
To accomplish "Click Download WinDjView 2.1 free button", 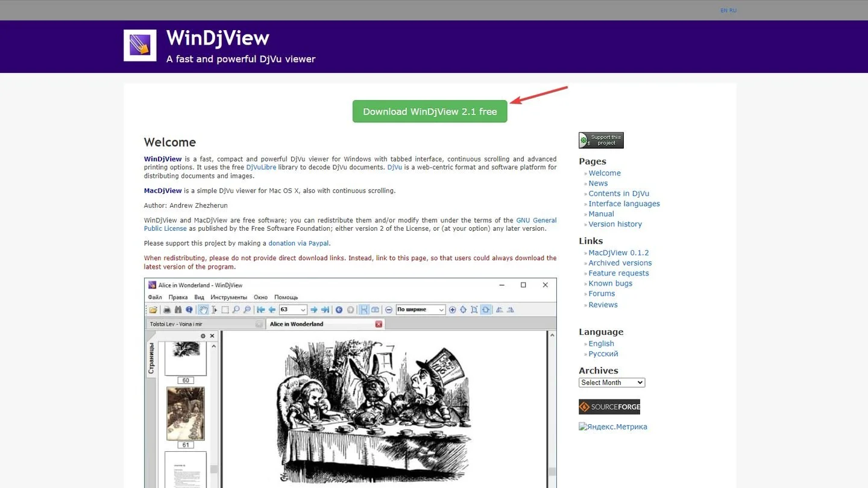I will coord(430,111).
